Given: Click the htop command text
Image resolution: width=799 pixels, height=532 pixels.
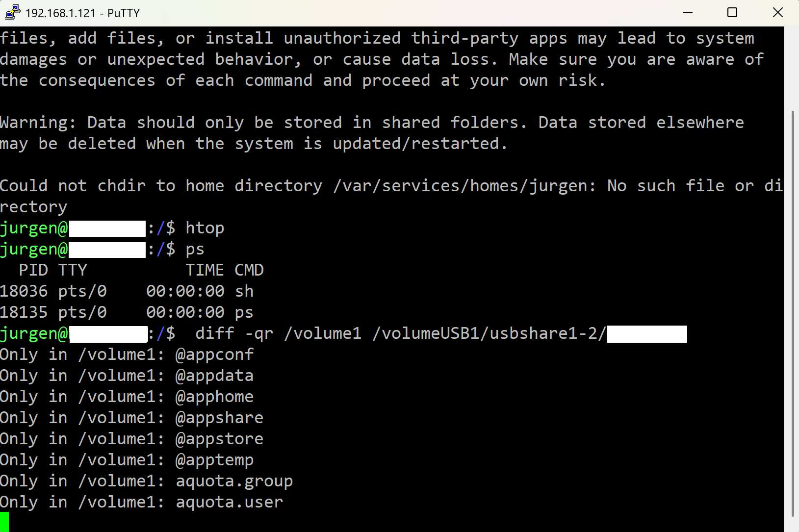Looking at the screenshot, I should [205, 228].
